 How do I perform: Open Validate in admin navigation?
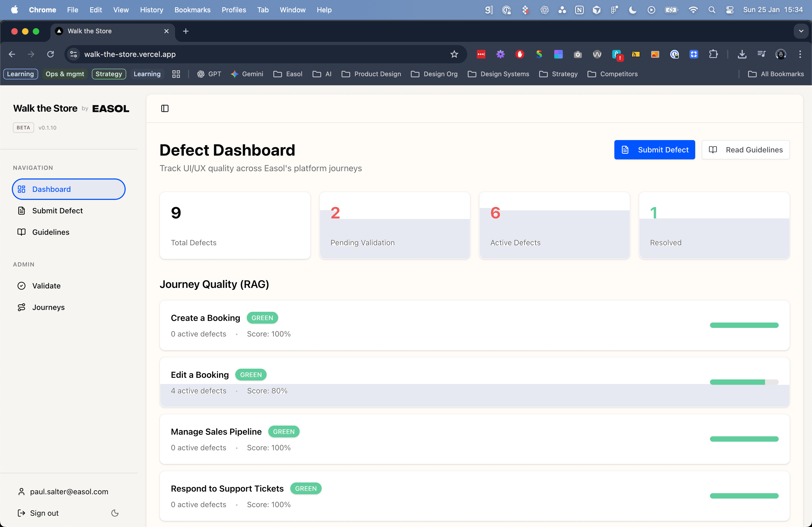coord(46,286)
